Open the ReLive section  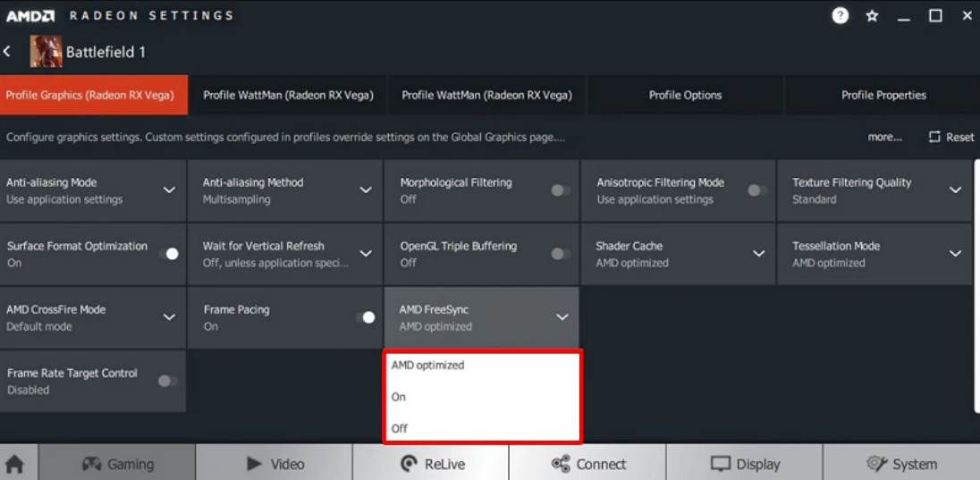click(x=431, y=464)
